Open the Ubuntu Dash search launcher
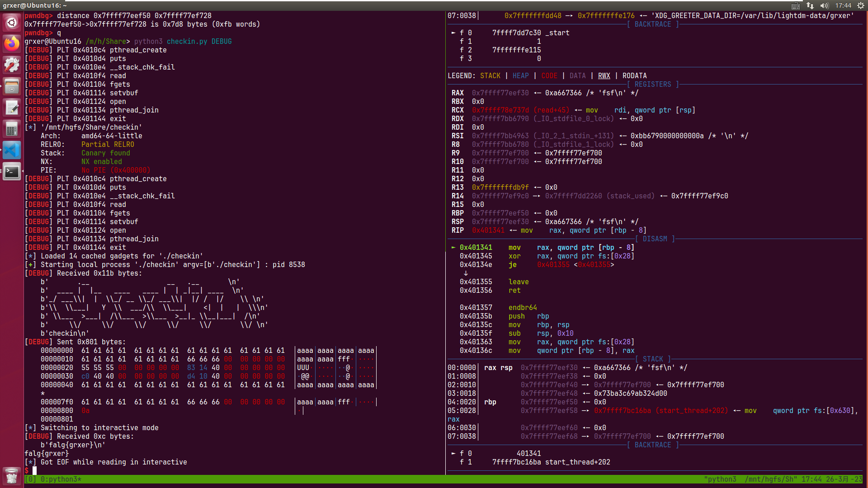Image resolution: width=868 pixels, height=488 pixels. coord(12,22)
